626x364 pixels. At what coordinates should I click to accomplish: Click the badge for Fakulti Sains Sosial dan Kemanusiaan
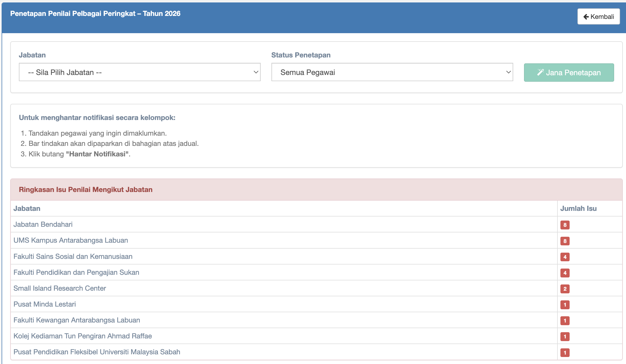click(565, 257)
